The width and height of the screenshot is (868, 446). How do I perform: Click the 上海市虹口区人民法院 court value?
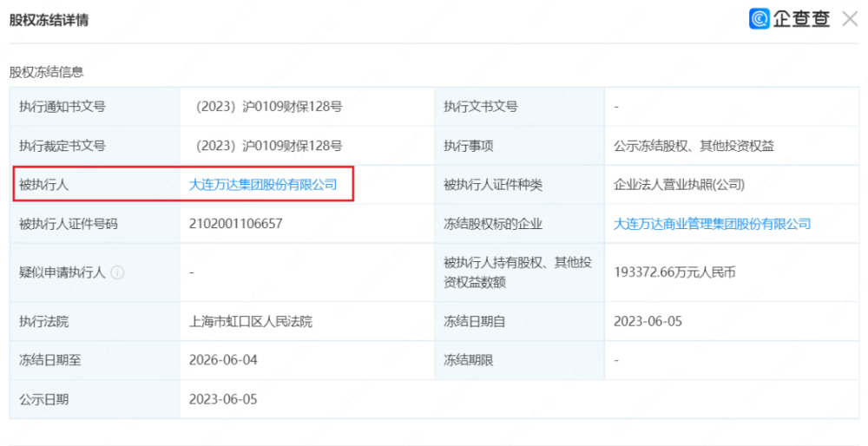coord(251,322)
